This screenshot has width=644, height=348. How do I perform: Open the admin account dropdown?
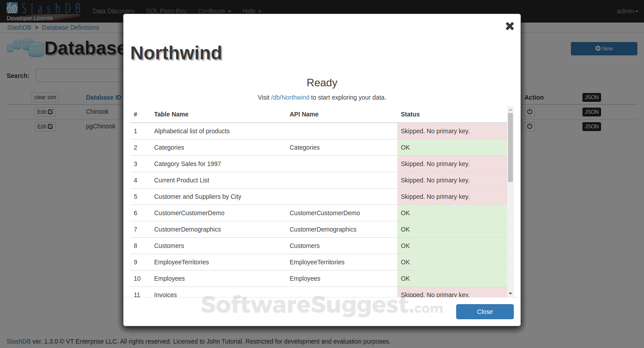[627, 11]
